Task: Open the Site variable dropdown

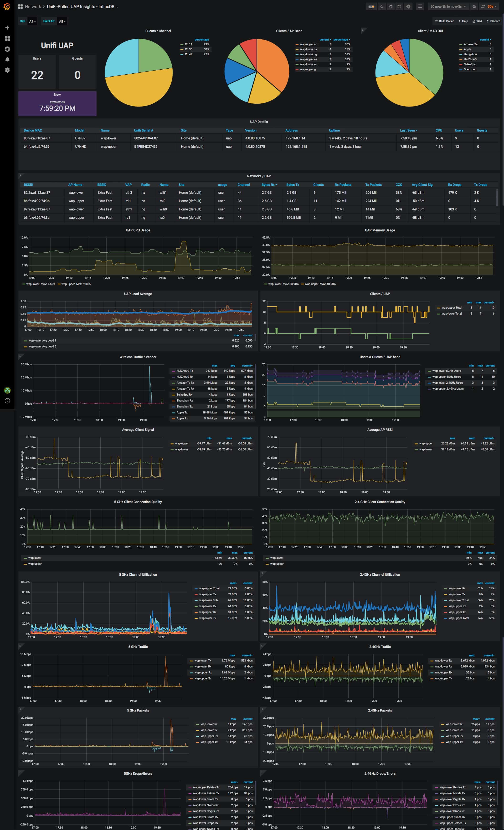Action: (32, 21)
